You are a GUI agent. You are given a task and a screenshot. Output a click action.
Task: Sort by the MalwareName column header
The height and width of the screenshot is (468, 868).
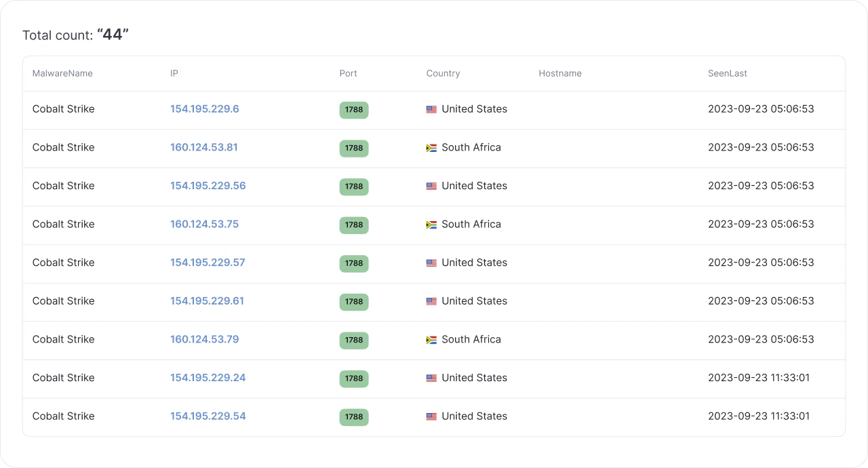click(62, 73)
